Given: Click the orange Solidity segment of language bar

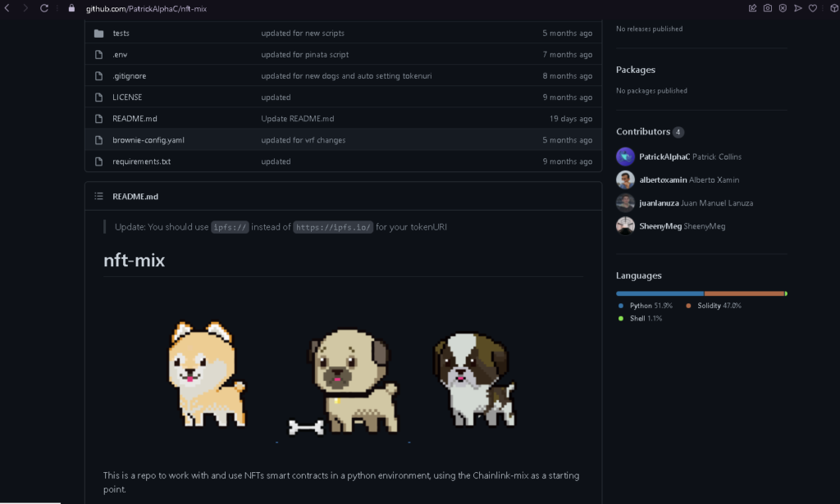Looking at the screenshot, I should click(745, 293).
